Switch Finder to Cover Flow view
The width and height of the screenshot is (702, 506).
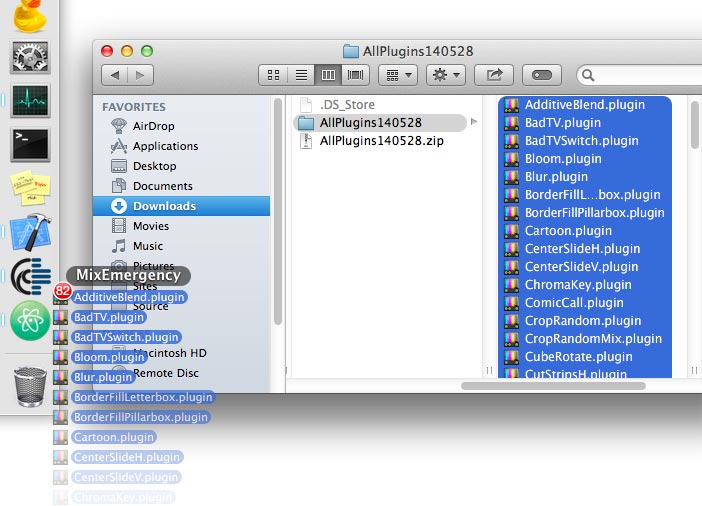click(x=355, y=75)
